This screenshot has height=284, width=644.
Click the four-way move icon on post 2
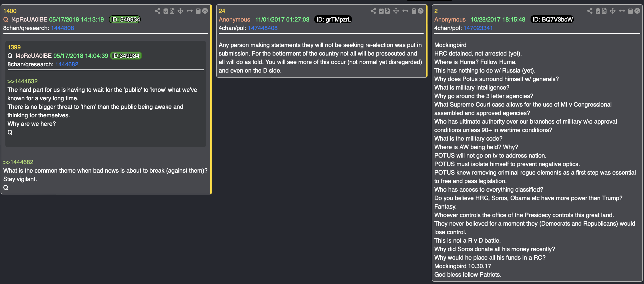coord(613,11)
